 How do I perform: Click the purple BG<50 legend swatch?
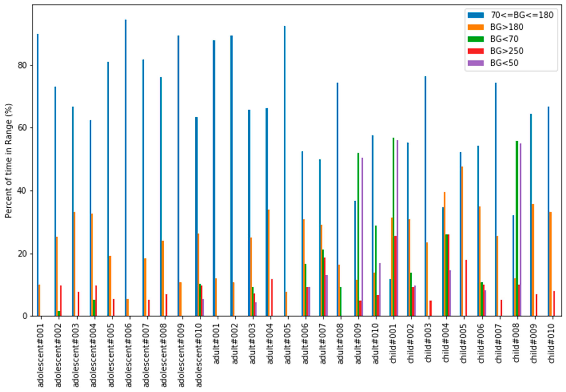coord(476,63)
